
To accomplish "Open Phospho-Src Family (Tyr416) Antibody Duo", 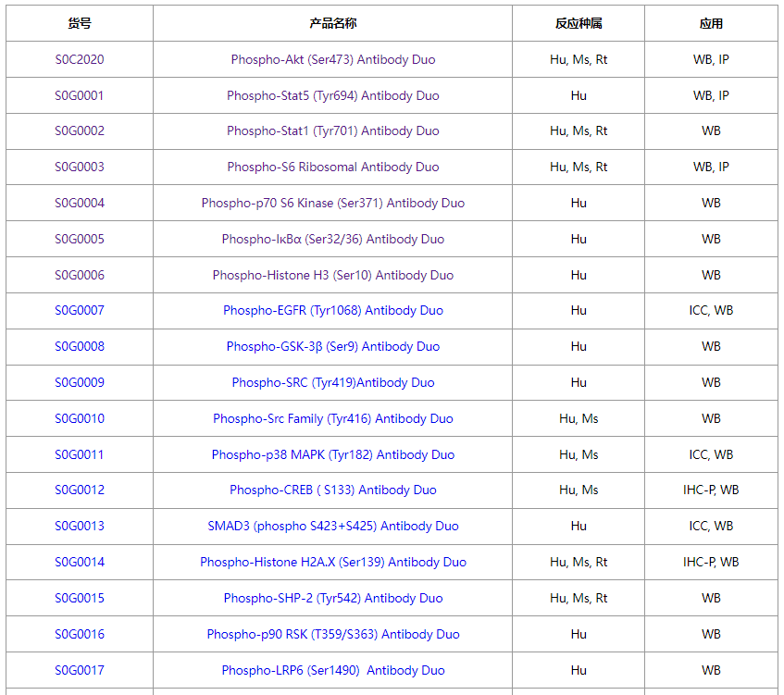I will point(332,418).
